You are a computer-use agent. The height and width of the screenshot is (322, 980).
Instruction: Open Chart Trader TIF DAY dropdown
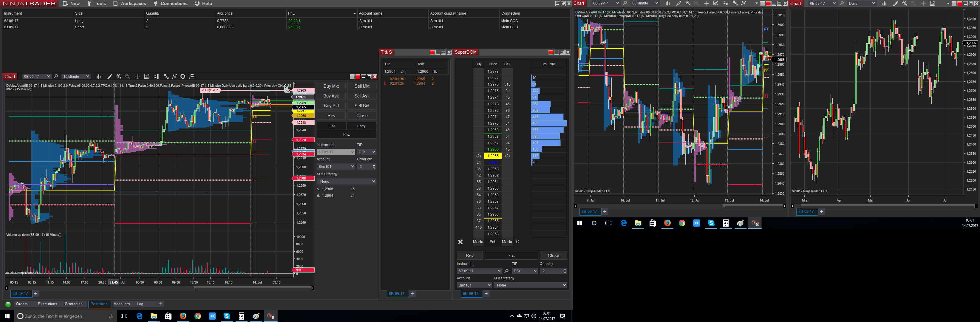pyautogui.click(x=366, y=152)
